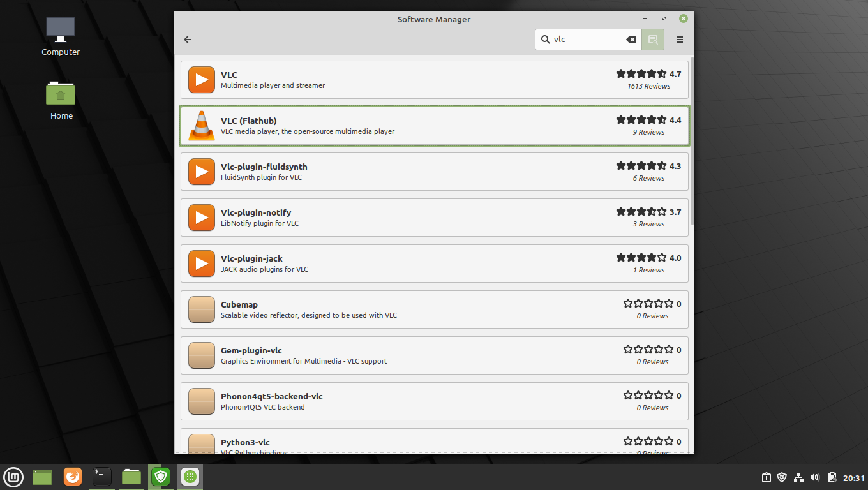Click Cubemap's empty star rating

click(x=648, y=304)
